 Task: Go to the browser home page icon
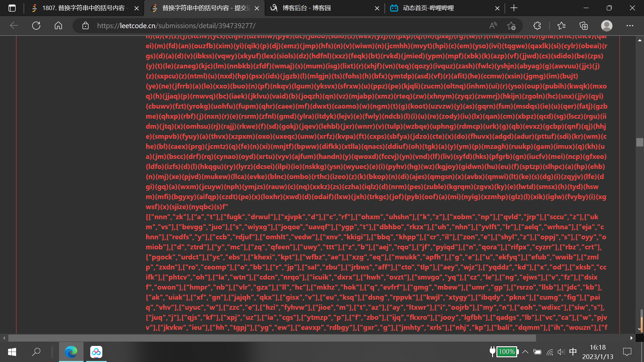click(x=58, y=25)
